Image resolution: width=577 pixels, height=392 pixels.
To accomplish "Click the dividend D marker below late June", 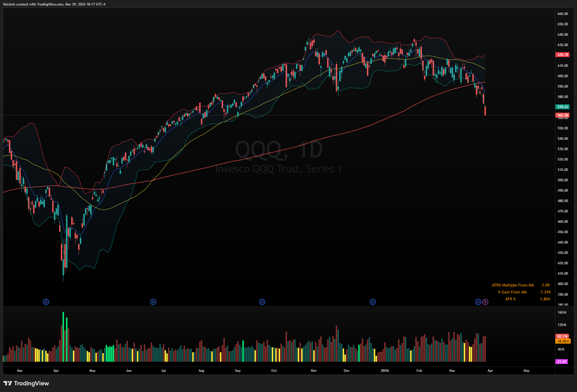I will (x=153, y=302).
